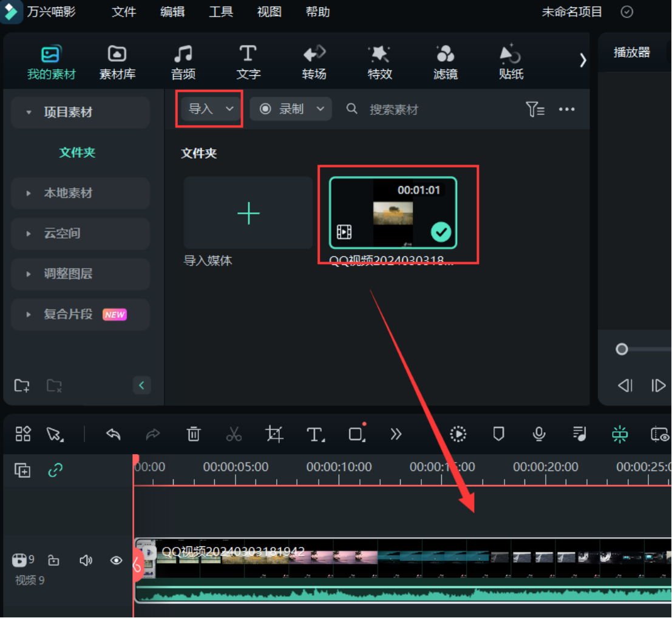Select the crop tool in timeline toolbar
Image resolution: width=672 pixels, height=618 pixels.
[274, 434]
